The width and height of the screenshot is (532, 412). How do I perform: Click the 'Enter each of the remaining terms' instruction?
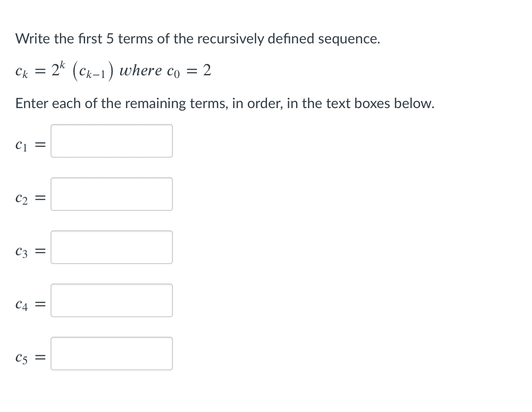tap(225, 104)
